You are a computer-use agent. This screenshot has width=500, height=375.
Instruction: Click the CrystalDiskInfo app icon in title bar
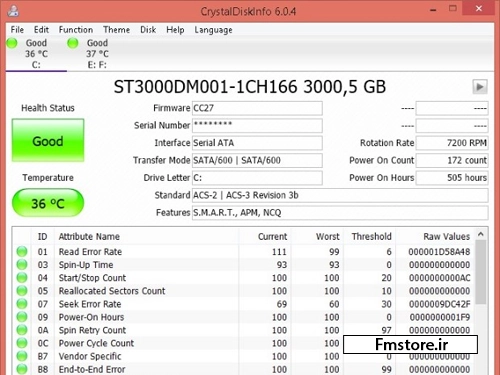point(13,11)
